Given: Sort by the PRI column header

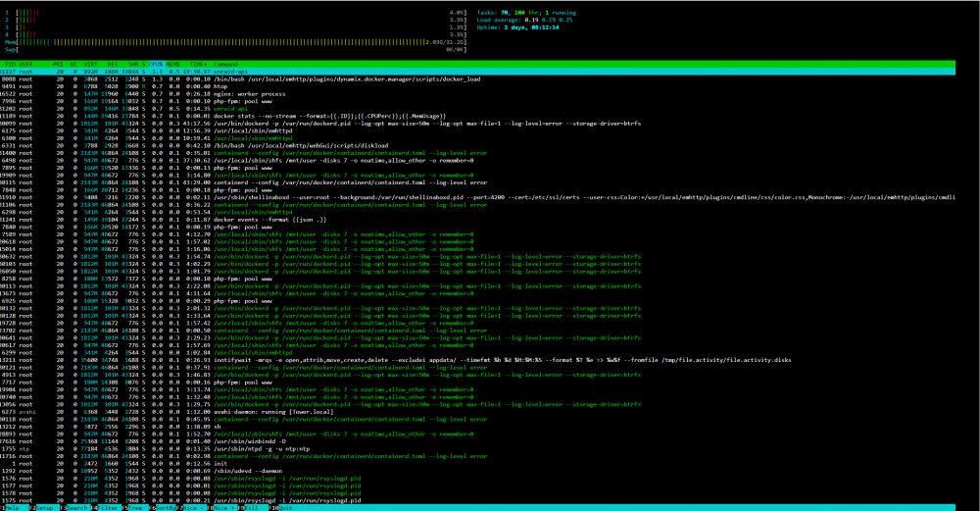Looking at the screenshot, I should [x=58, y=65].
